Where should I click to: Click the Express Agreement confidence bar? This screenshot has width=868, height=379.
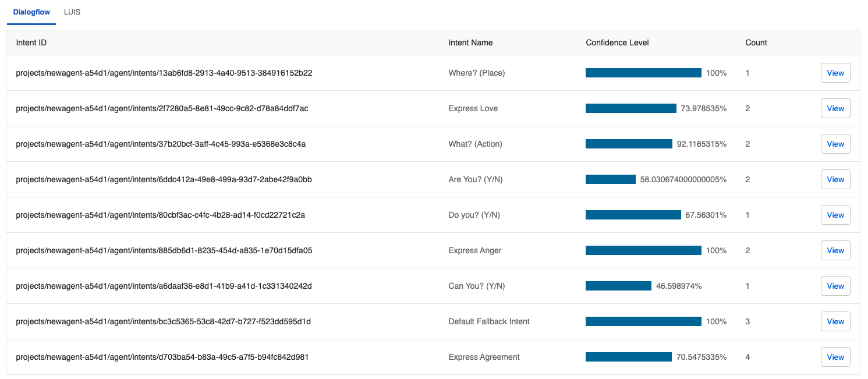629,357
